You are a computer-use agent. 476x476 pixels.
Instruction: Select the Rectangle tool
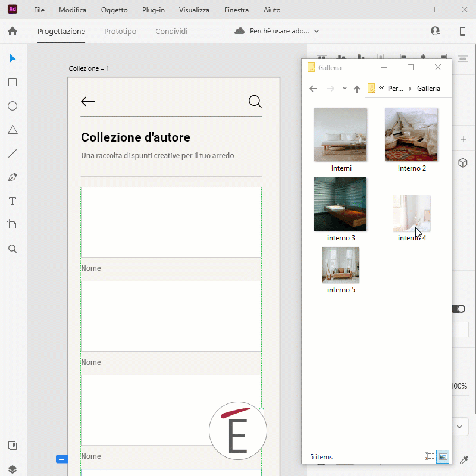click(12, 82)
